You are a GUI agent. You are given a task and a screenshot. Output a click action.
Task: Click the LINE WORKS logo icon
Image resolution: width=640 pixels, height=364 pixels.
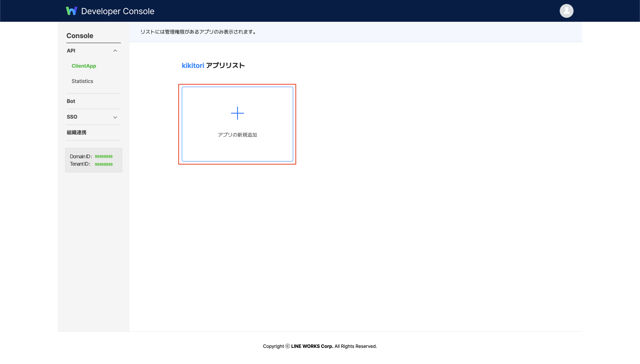pyautogui.click(x=71, y=11)
